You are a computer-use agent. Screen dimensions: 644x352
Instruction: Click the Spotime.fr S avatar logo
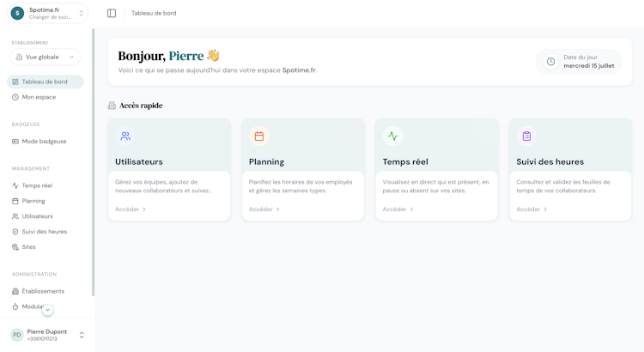(x=17, y=13)
